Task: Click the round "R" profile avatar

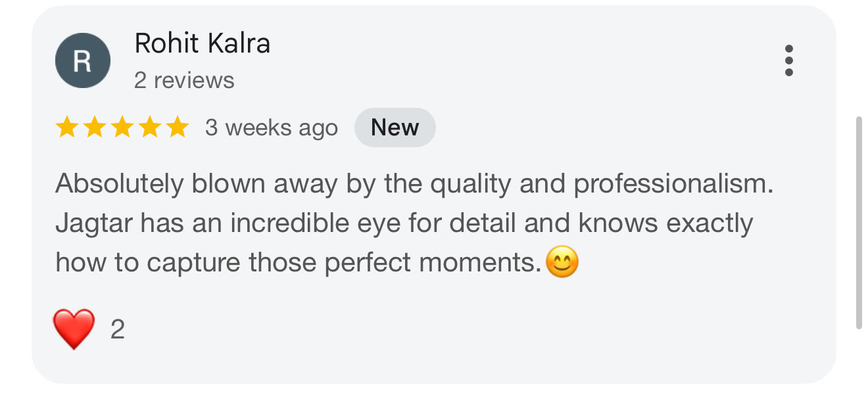Action: (x=82, y=60)
